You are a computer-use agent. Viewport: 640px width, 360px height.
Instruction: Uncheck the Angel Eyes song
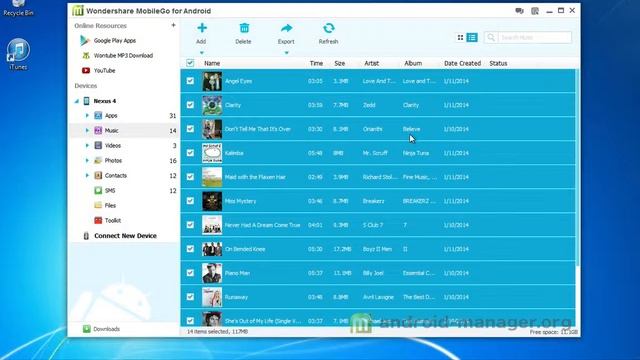pyautogui.click(x=190, y=81)
